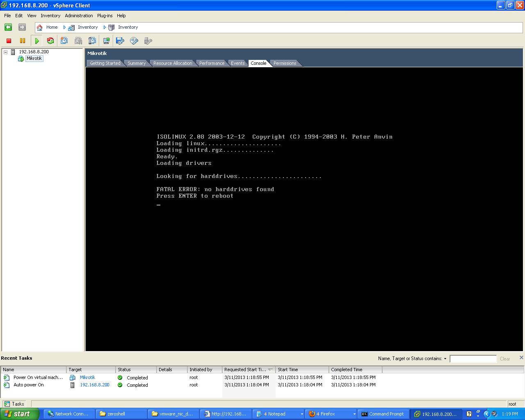Reset the virtual machine with the red-green arrows icon

coord(50,41)
